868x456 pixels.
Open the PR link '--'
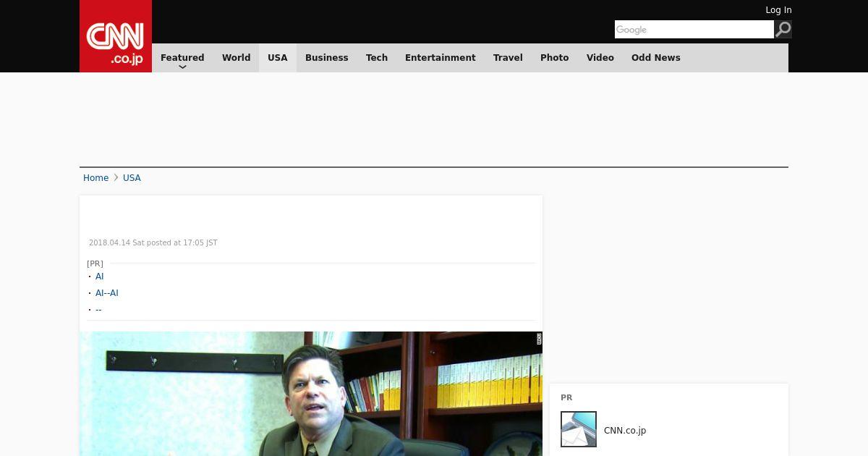point(98,310)
